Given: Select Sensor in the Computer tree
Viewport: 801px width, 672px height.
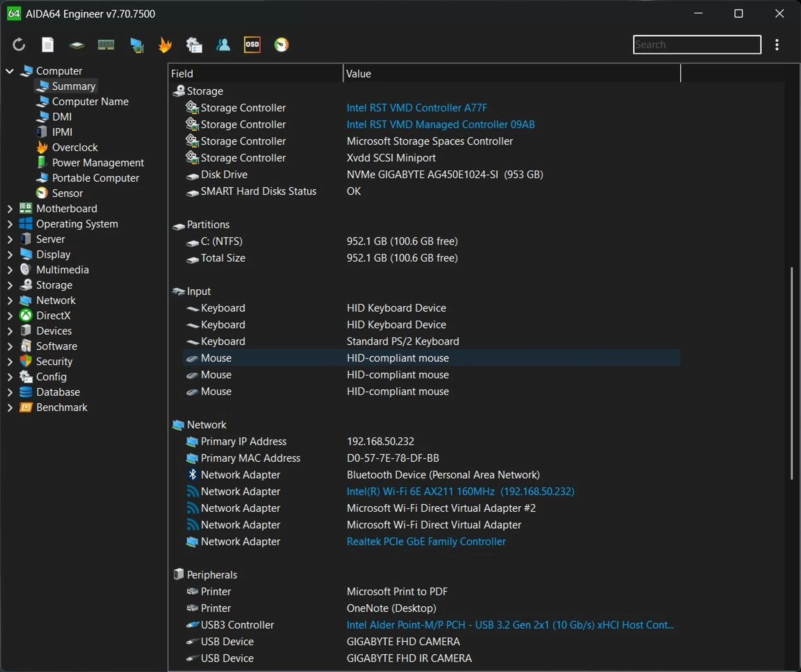Looking at the screenshot, I should [67, 193].
